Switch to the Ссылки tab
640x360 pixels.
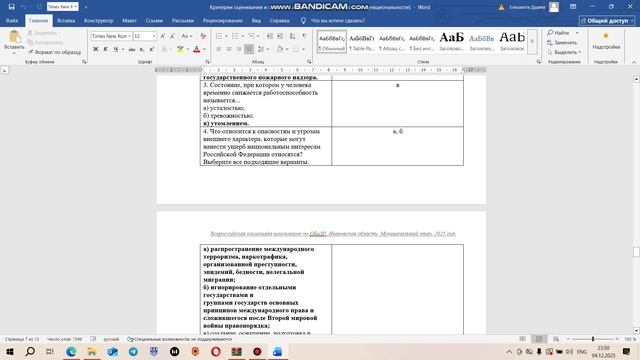154,20
